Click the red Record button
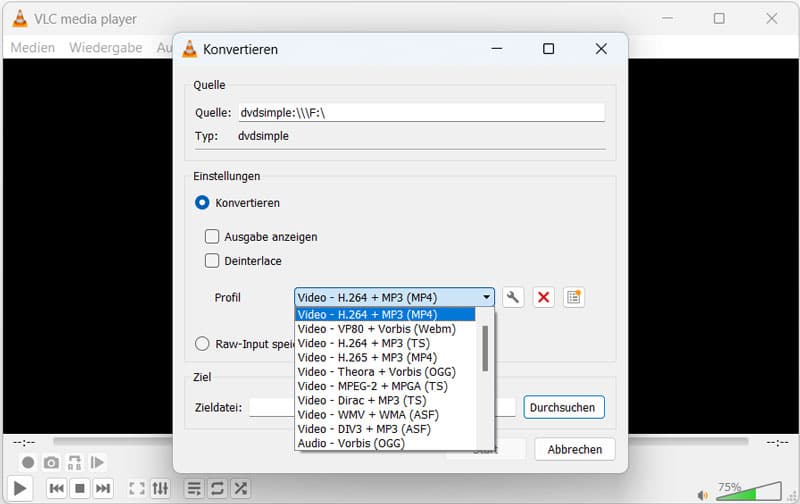The width and height of the screenshot is (800, 504). 28,463
